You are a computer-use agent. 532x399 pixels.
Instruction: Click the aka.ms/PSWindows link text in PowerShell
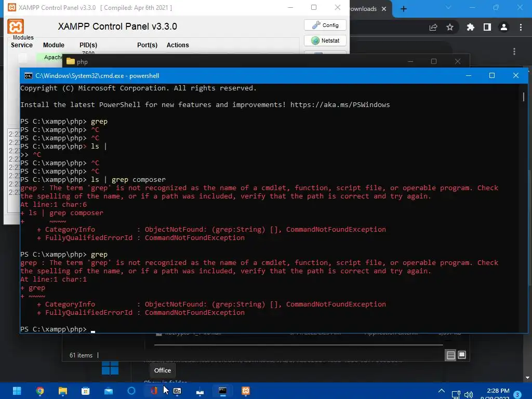click(x=340, y=105)
